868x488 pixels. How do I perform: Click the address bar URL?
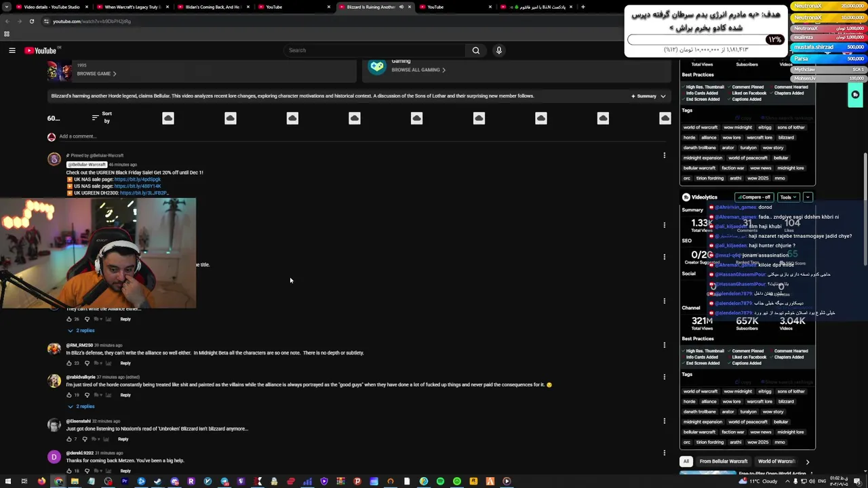[92, 21]
